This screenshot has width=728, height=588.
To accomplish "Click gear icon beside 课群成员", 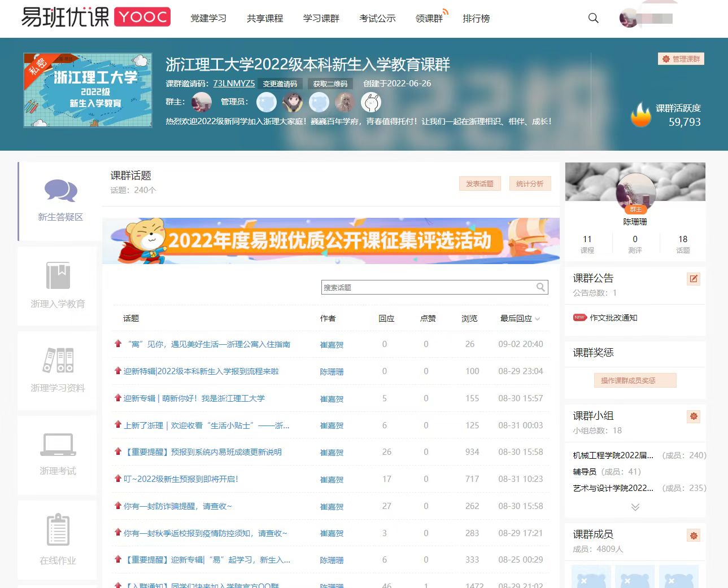I will (x=694, y=535).
